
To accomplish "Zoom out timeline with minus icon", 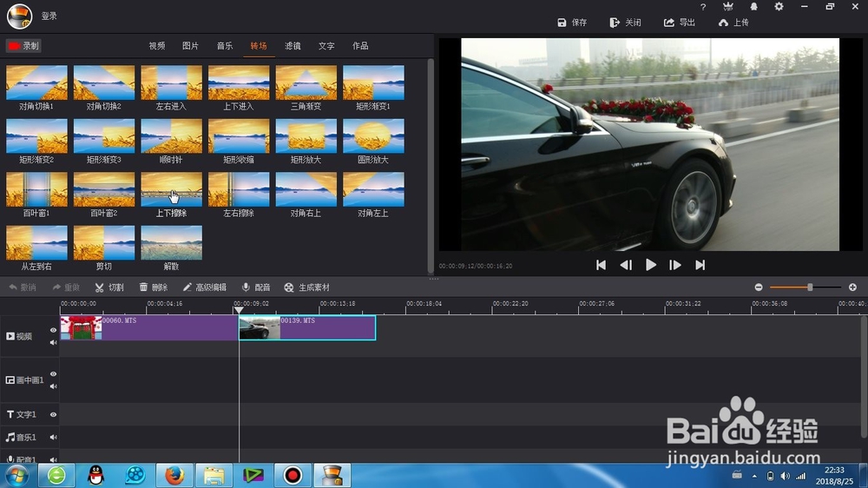I will click(x=759, y=287).
